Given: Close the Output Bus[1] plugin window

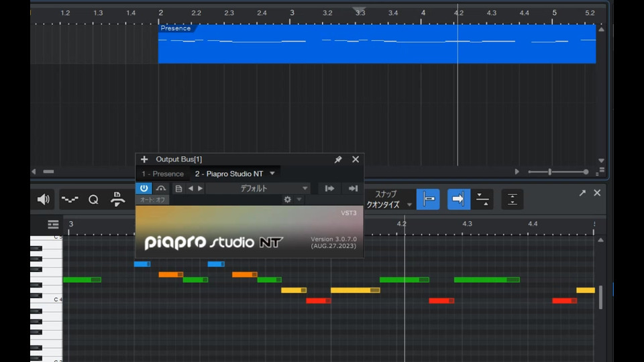Looking at the screenshot, I should 356,160.
